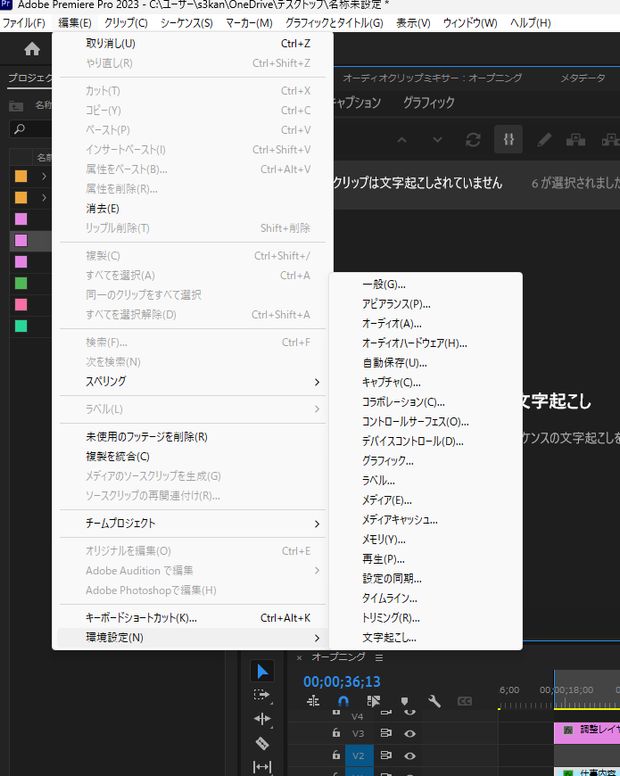Expand the チームプロジェクト submenu
The height and width of the screenshot is (776, 620).
(192, 523)
